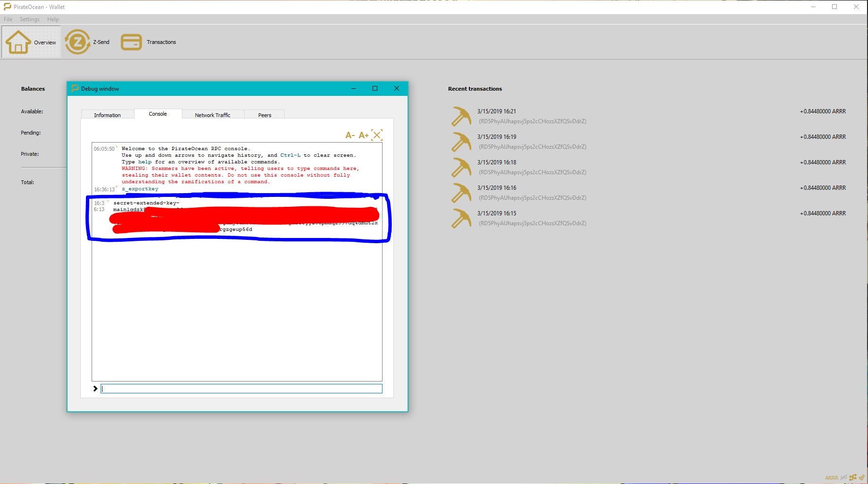Click the z_exportkey command in console history
This screenshot has width=868, height=484.
140,189
